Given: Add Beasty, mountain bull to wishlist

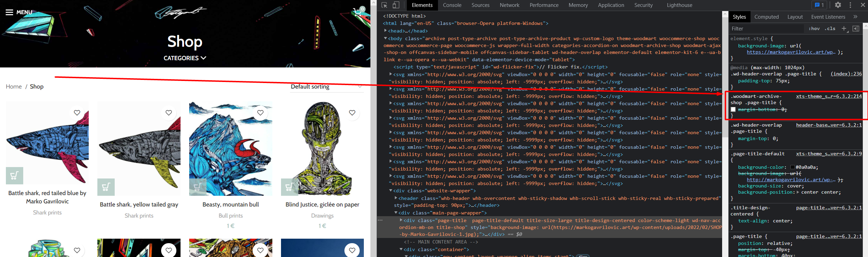Looking at the screenshot, I should click(x=260, y=112).
